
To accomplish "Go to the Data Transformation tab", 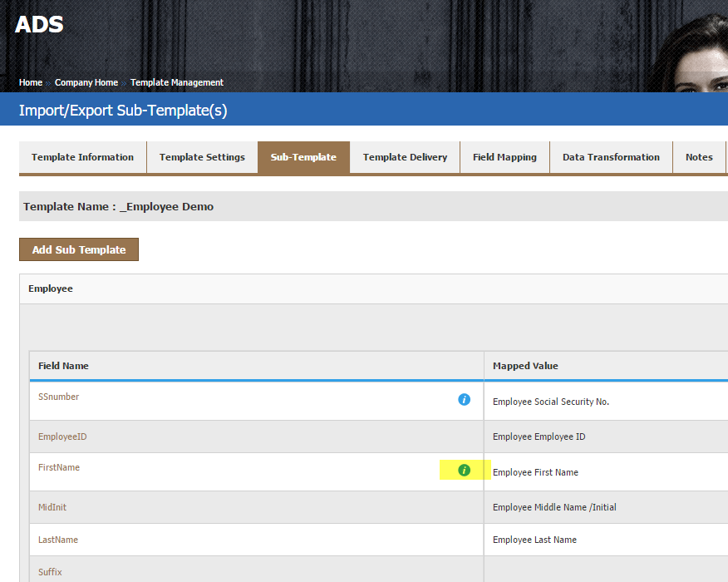I will click(611, 157).
